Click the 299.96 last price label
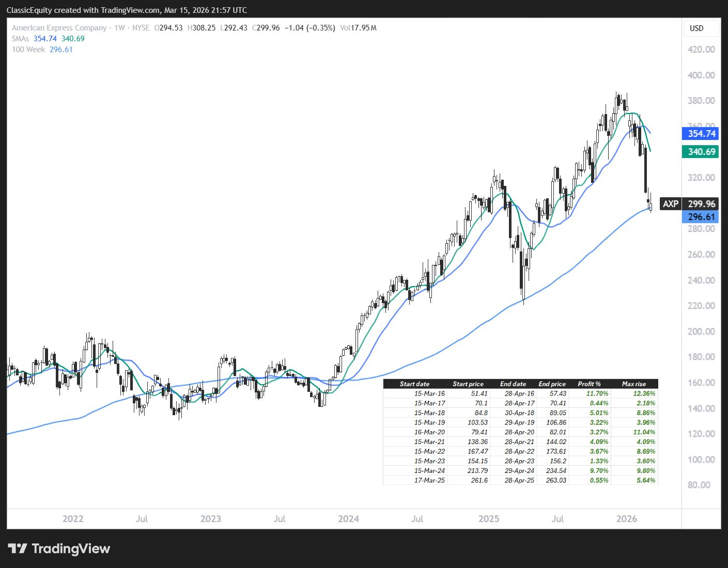This screenshot has width=728, height=568. (702, 204)
